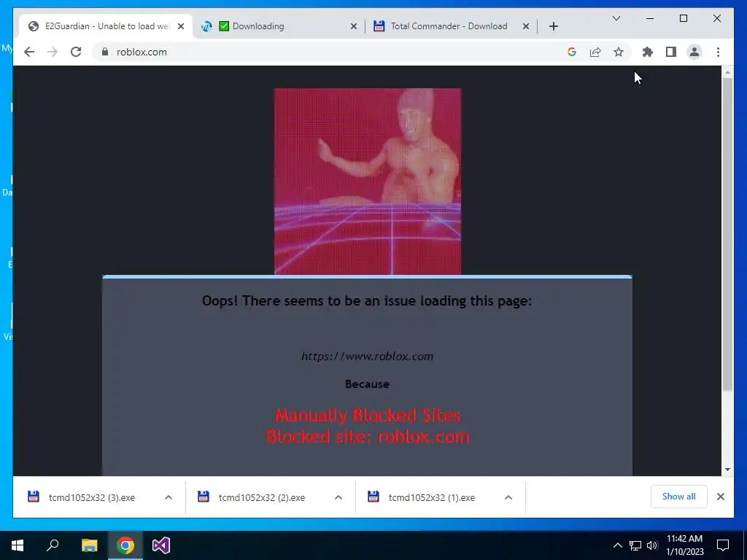Screen dimensions: 747x560
Task: Click Show all downloads
Action: [679, 497]
